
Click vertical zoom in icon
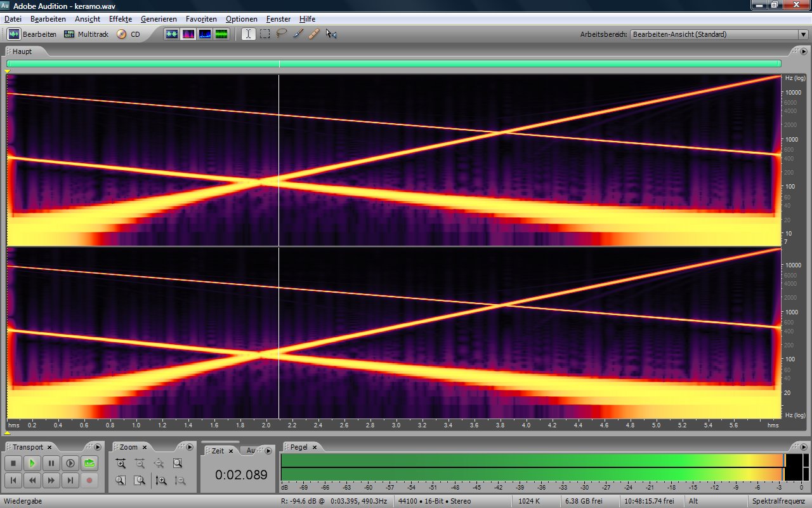tap(161, 481)
